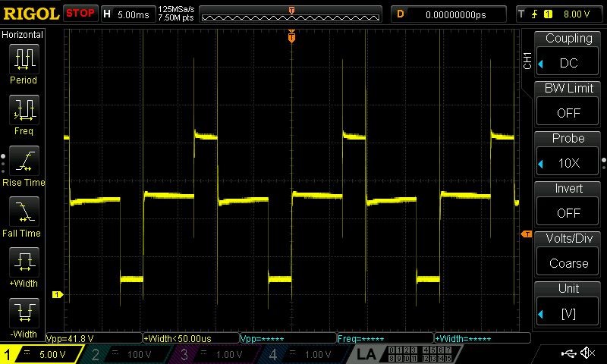Toggle Volts/Div Coarse setting

(568, 262)
